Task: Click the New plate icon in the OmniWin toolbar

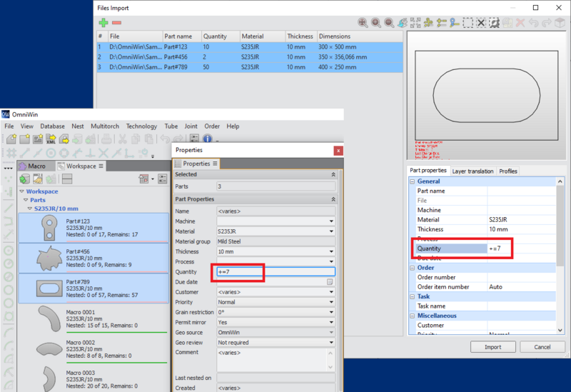Action: click(24, 139)
